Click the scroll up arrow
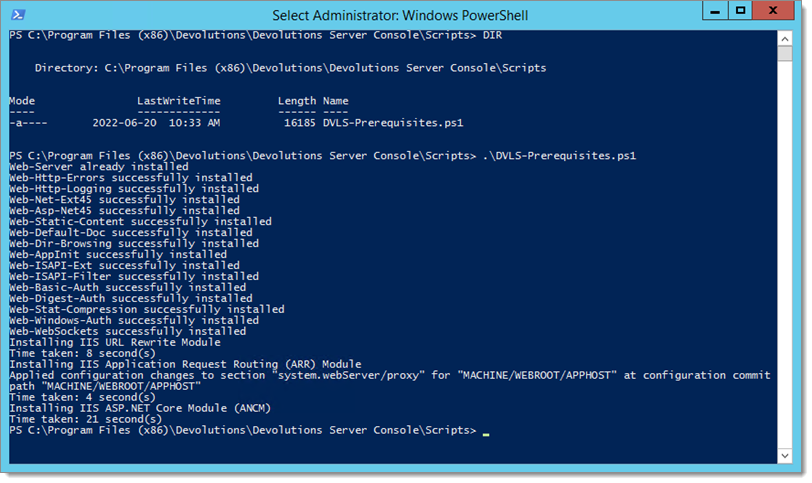This screenshot has width=812, height=483. pos(785,39)
